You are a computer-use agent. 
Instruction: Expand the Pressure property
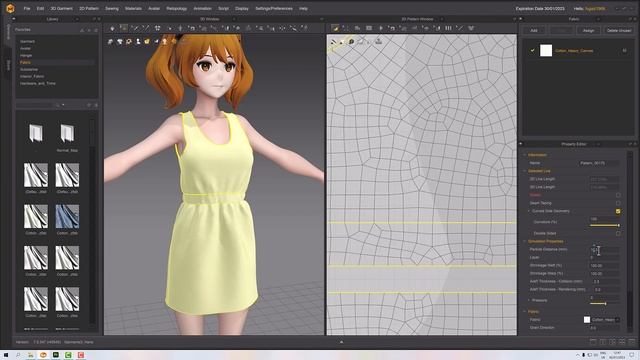coord(529,300)
